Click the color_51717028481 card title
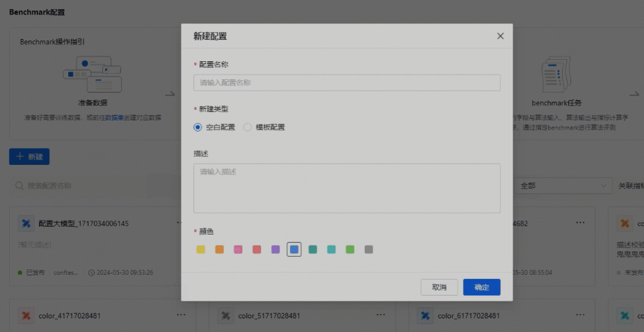Screen dimensions: 644x332 tap(269, 315)
